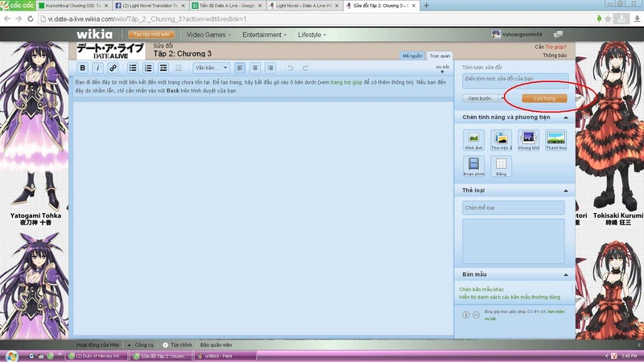Open the Video Games menu
The image size is (644, 362).
pyautogui.click(x=208, y=35)
